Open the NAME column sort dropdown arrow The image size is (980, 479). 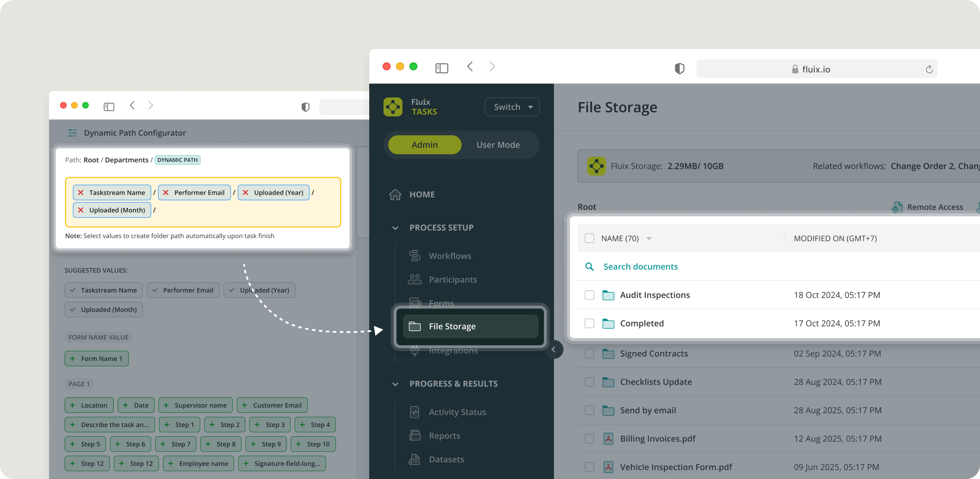649,238
